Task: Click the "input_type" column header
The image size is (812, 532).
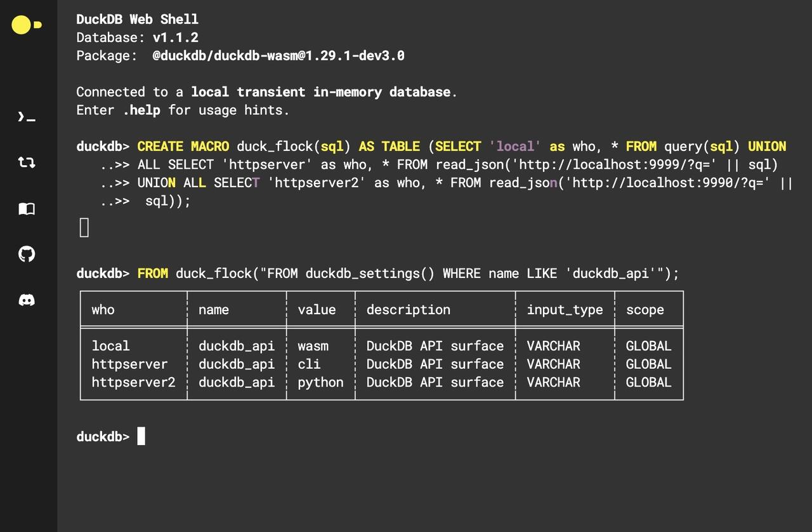Action: (565, 310)
